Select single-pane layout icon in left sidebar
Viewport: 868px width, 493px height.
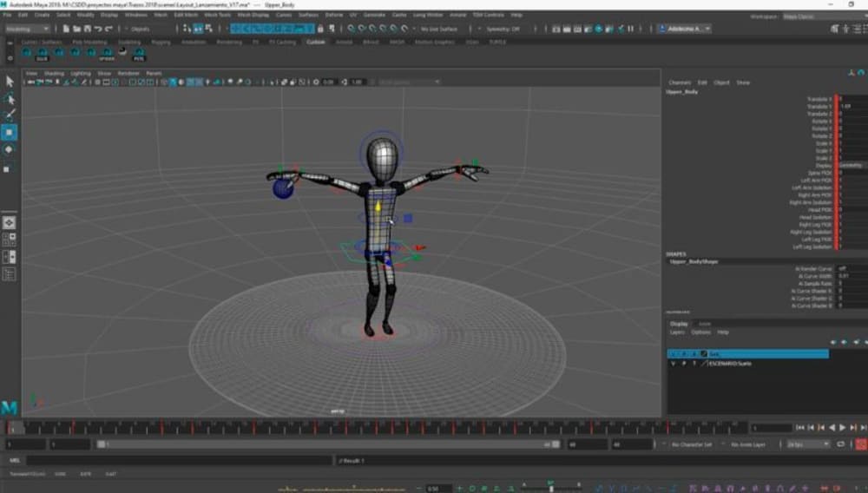point(10,222)
